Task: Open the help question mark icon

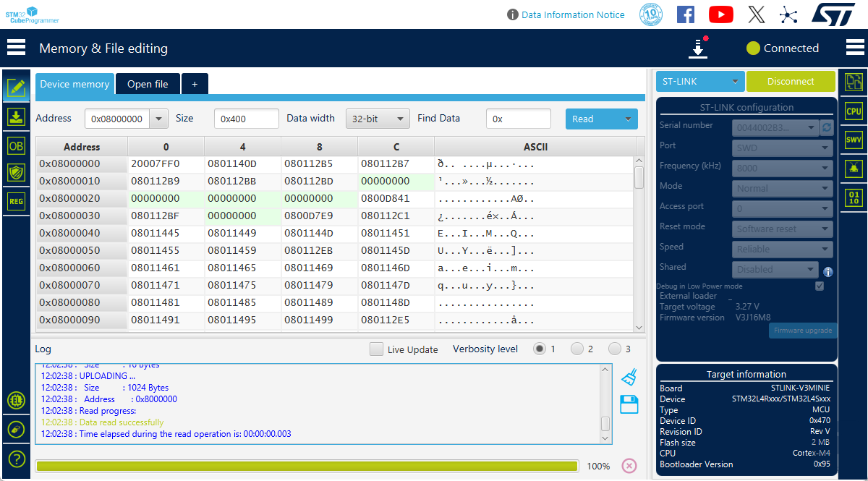Action: (x=16, y=459)
